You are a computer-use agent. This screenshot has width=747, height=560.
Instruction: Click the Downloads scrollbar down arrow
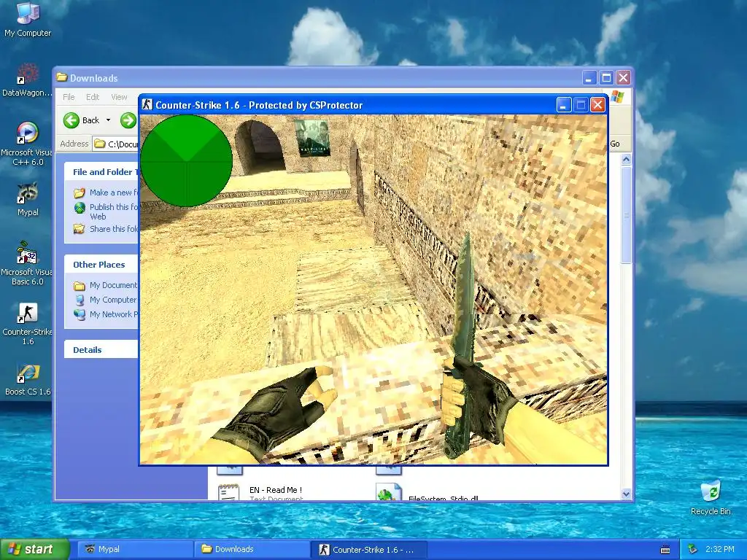pos(626,494)
